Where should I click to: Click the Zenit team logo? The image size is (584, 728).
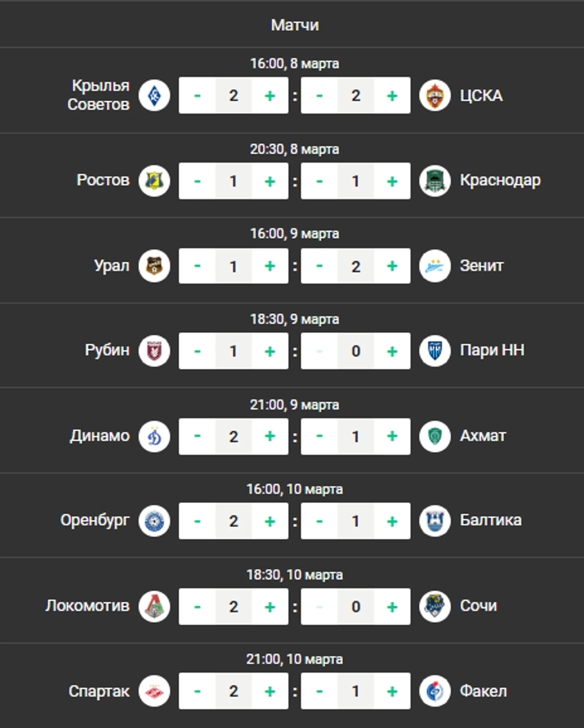(435, 266)
